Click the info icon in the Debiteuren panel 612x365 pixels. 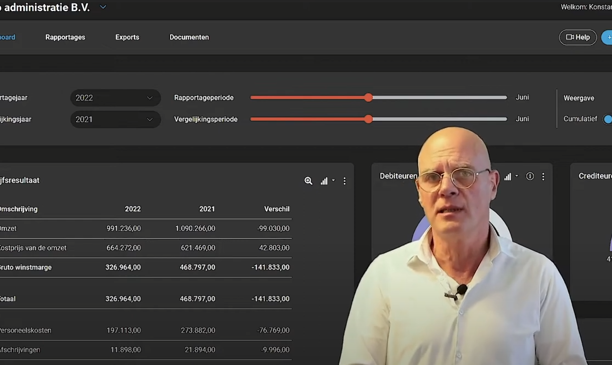coord(530,176)
